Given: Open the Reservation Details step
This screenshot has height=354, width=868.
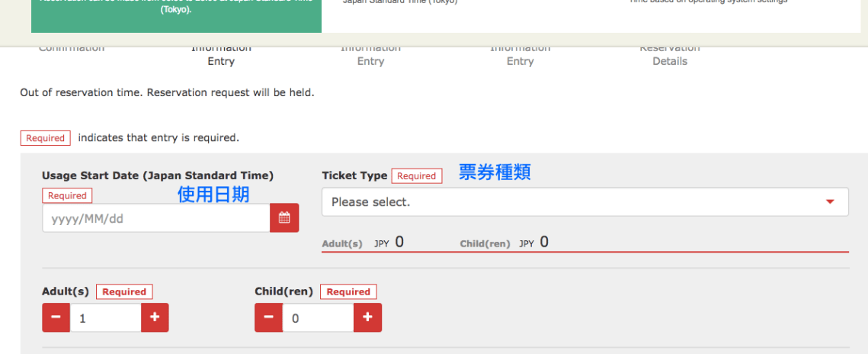Looking at the screenshot, I should 670,55.
